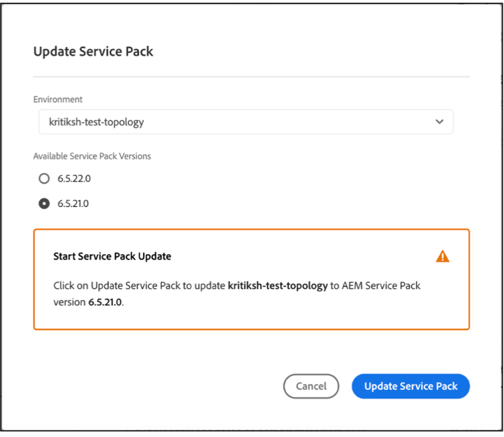Select the 6.5.21.0 radio button
Screen dimensions: 504x437
pyautogui.click(x=44, y=203)
